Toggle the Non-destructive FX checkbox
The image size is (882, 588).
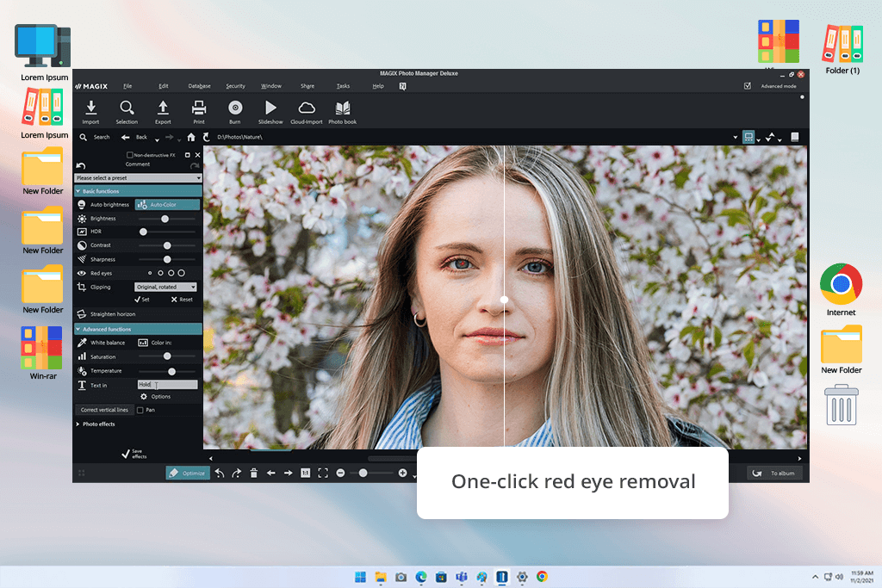coord(130,155)
